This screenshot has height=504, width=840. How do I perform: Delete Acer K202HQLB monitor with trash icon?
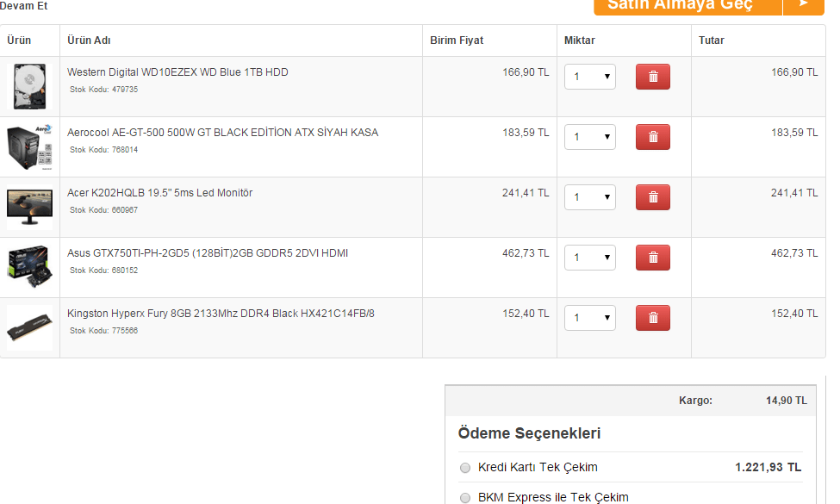tap(652, 197)
